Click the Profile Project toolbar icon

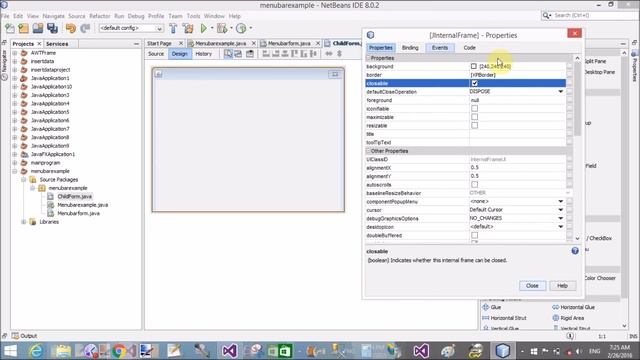tap(241, 28)
